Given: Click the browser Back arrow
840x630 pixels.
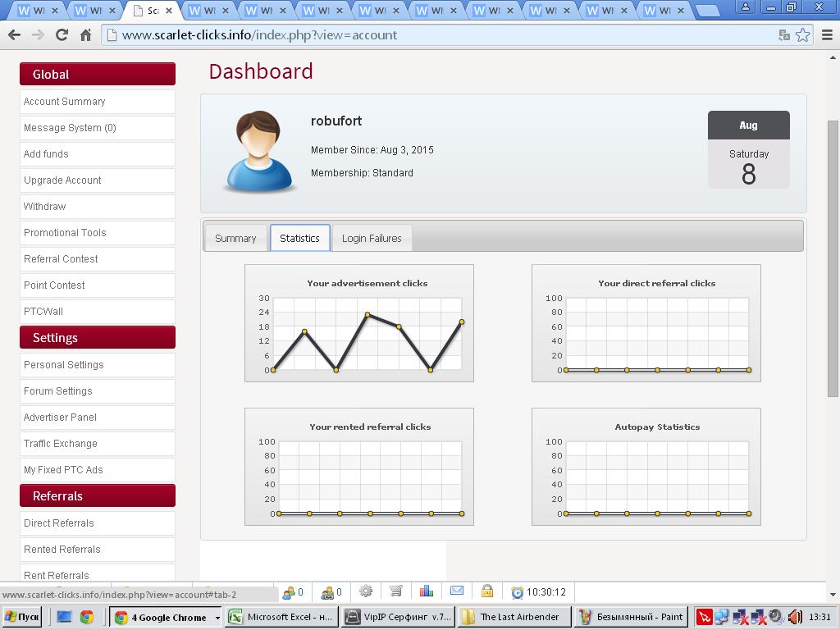Looking at the screenshot, I should point(15,35).
